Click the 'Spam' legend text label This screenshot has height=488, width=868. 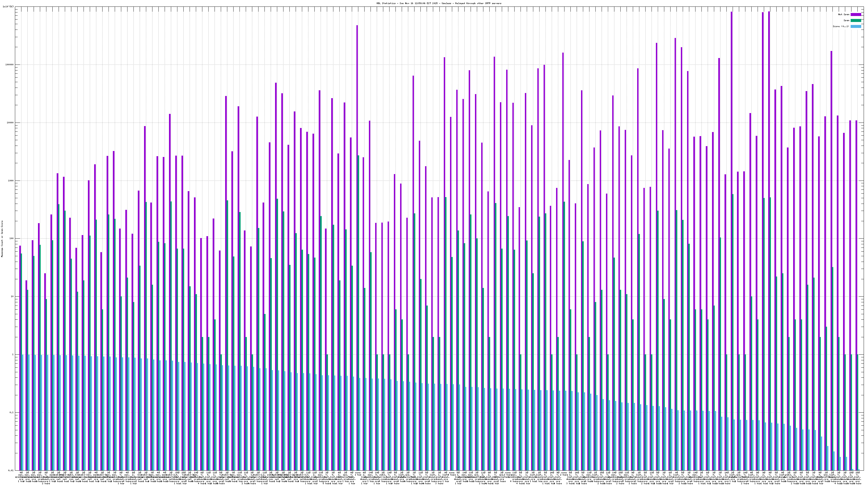pos(846,21)
